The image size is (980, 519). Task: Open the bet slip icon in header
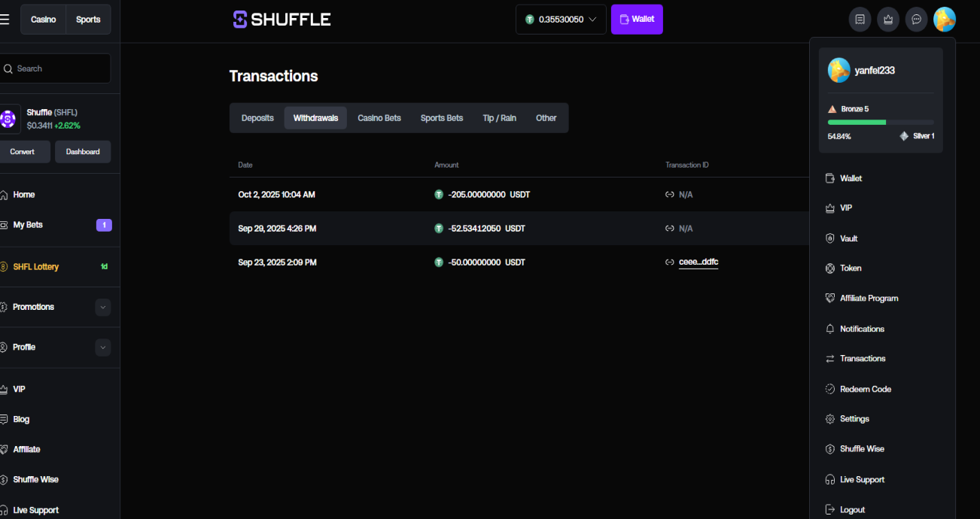860,20
